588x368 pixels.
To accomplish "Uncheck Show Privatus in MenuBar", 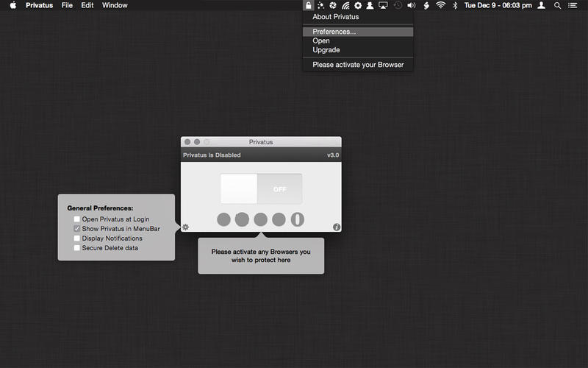I will (x=77, y=229).
